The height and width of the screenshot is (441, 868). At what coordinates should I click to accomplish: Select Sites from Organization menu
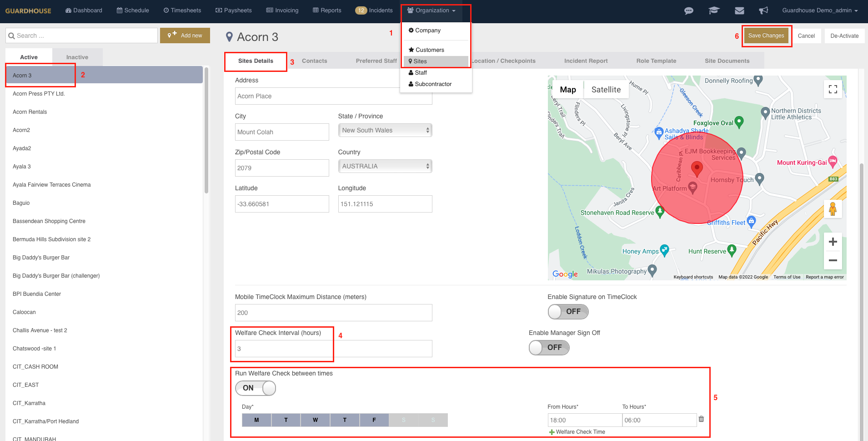click(x=436, y=61)
